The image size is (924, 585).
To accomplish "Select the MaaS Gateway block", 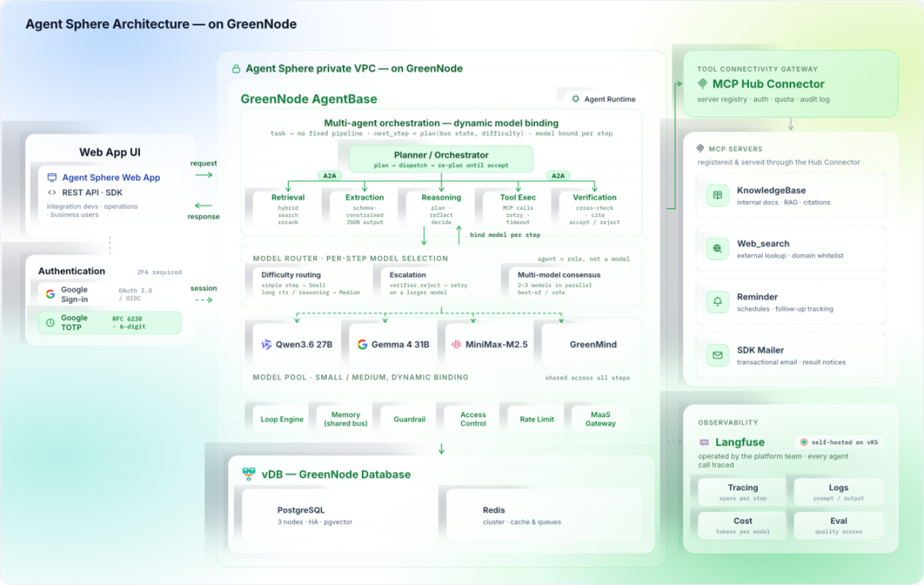I will click(x=601, y=419).
